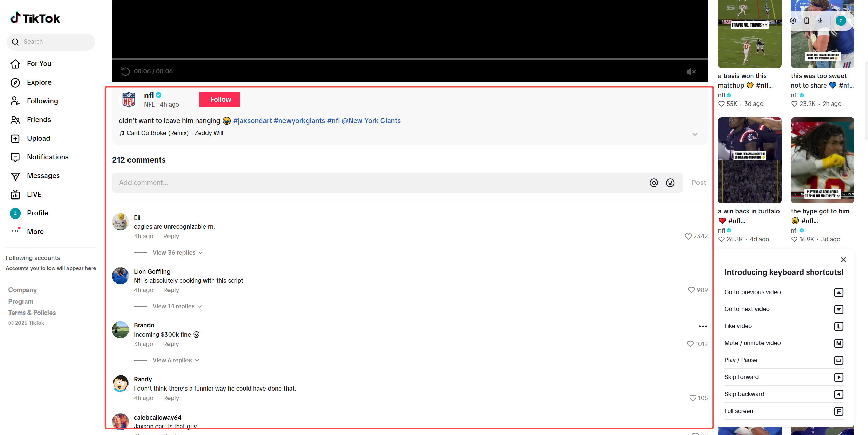Click the Upload plus icon
This screenshot has height=435, width=868.
[x=15, y=138]
